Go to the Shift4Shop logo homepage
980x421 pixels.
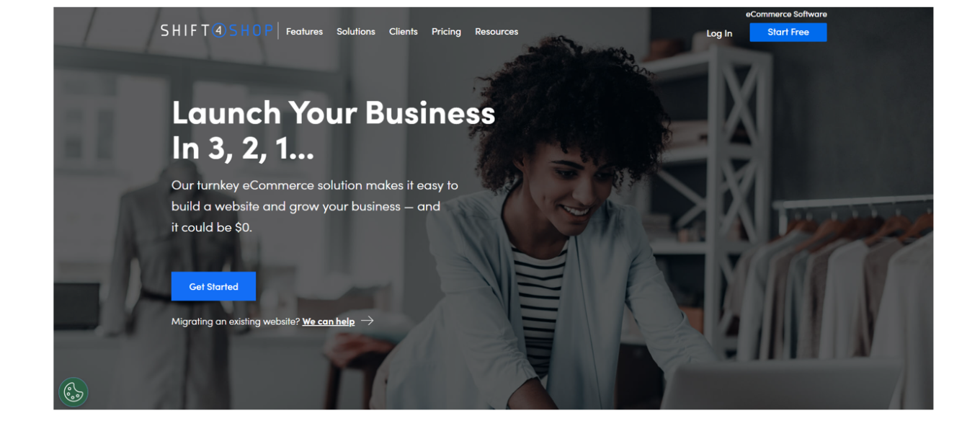pos(217,31)
